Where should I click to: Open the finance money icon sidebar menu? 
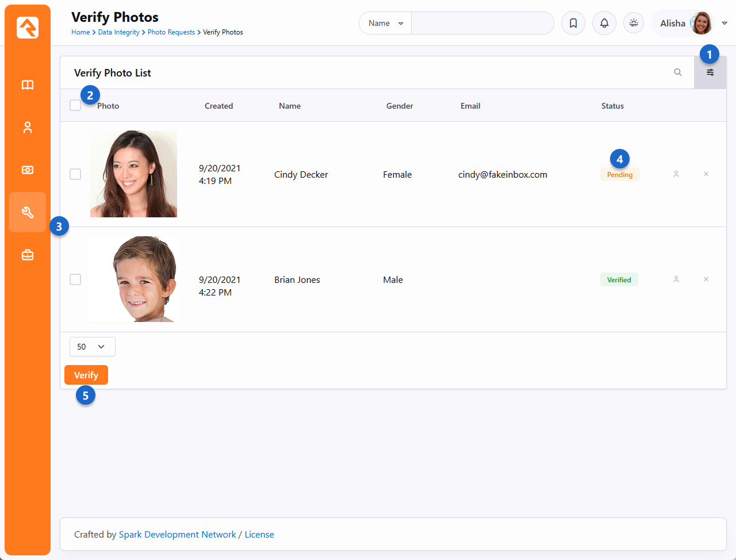point(28,170)
